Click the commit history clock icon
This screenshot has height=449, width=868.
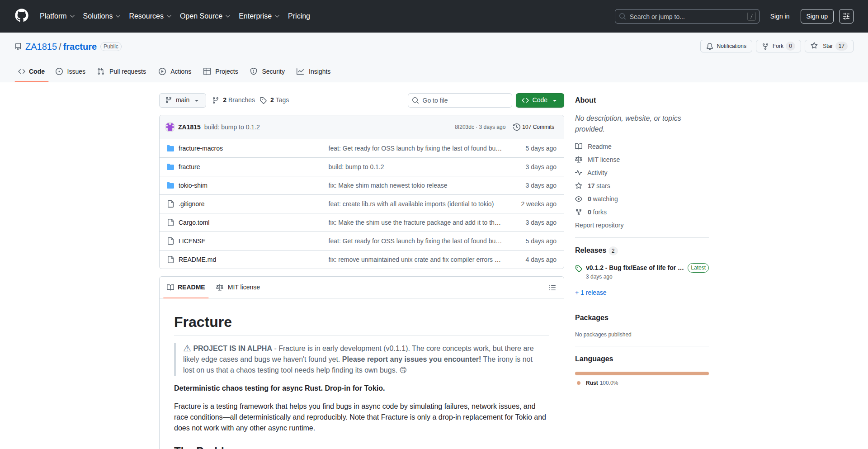[x=516, y=127]
